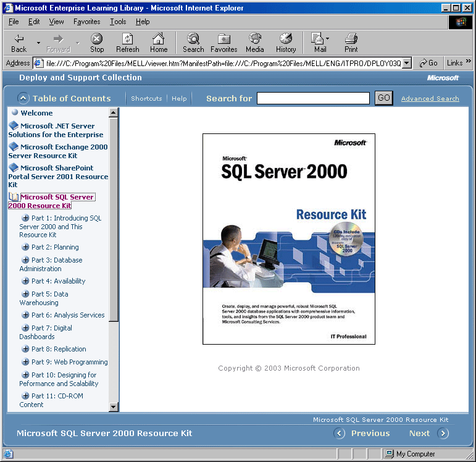Image resolution: width=476 pixels, height=462 pixels.
Task: Expand Part 6: Analysis Services node
Action: pos(25,315)
